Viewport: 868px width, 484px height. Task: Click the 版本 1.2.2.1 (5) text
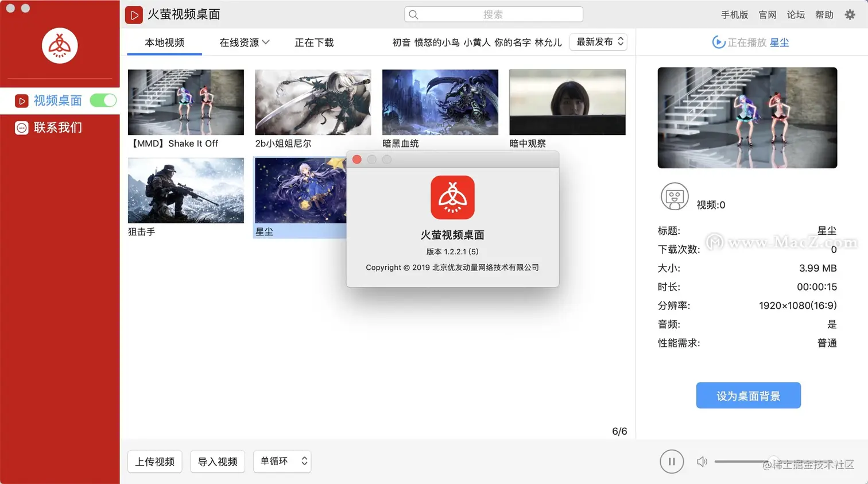452,251
